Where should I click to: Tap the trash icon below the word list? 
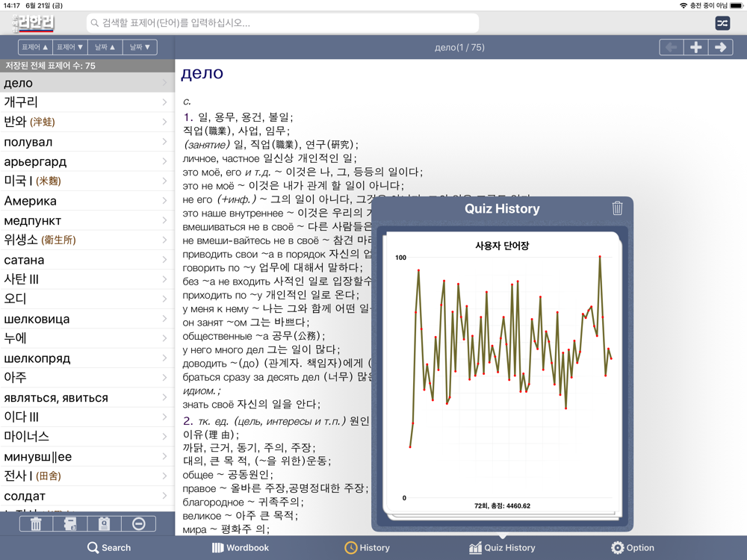[36, 523]
